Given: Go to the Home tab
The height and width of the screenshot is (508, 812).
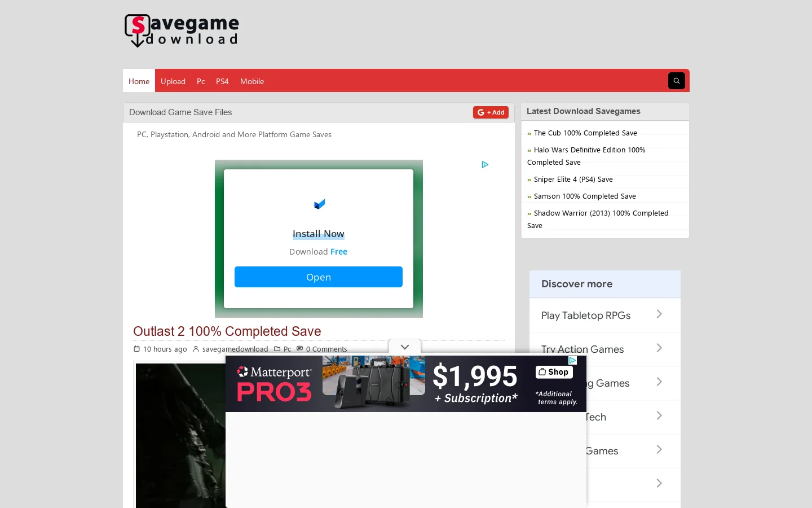Looking at the screenshot, I should [139, 81].
